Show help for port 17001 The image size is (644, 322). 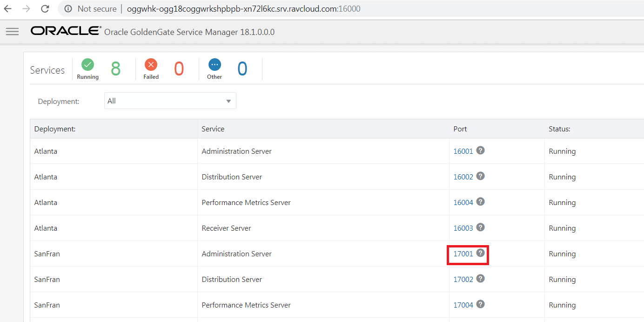pyautogui.click(x=481, y=253)
